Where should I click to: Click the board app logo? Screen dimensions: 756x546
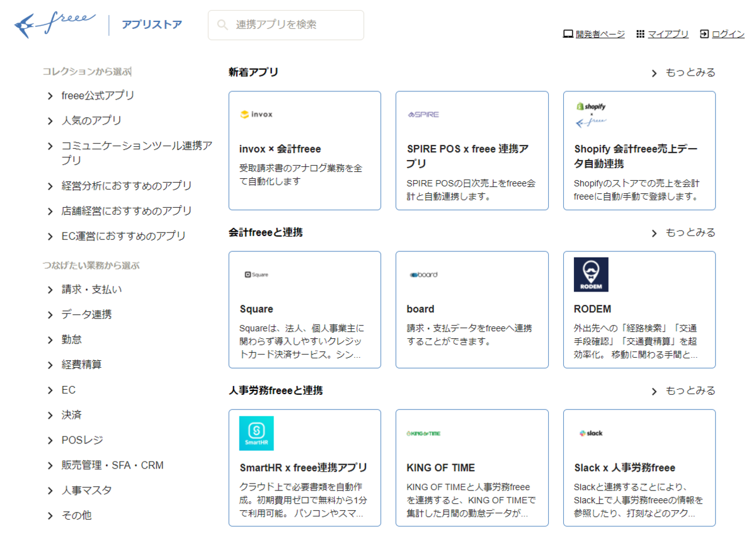(423, 275)
